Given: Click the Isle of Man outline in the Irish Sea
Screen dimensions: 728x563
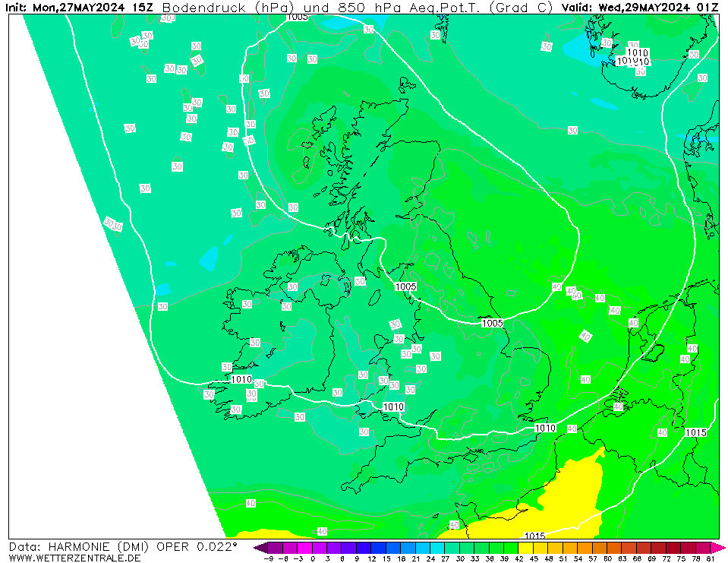Looking at the screenshot, I should pyautogui.click(x=375, y=298).
